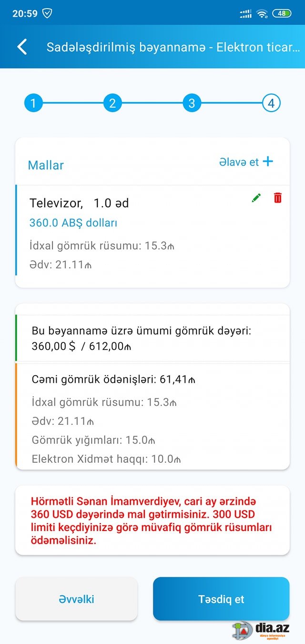Go to step 2 in progress stepper

click(x=112, y=103)
